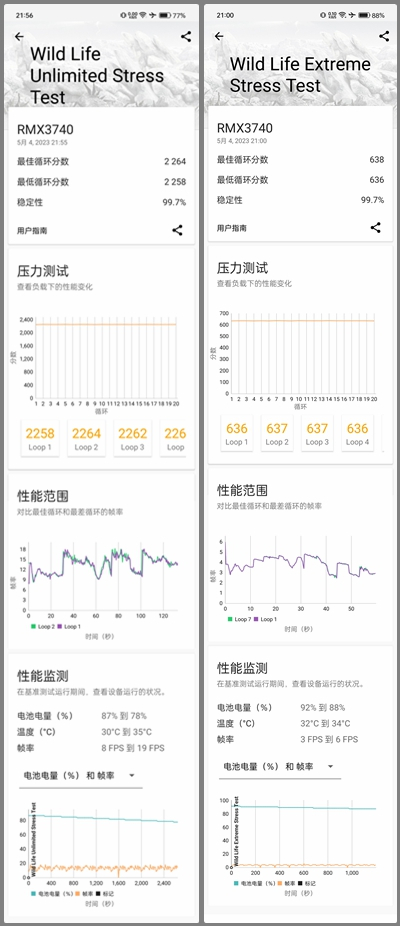The height and width of the screenshot is (926, 400).
Task: Open user guide in Extreme result card
Action: [x=232, y=228]
